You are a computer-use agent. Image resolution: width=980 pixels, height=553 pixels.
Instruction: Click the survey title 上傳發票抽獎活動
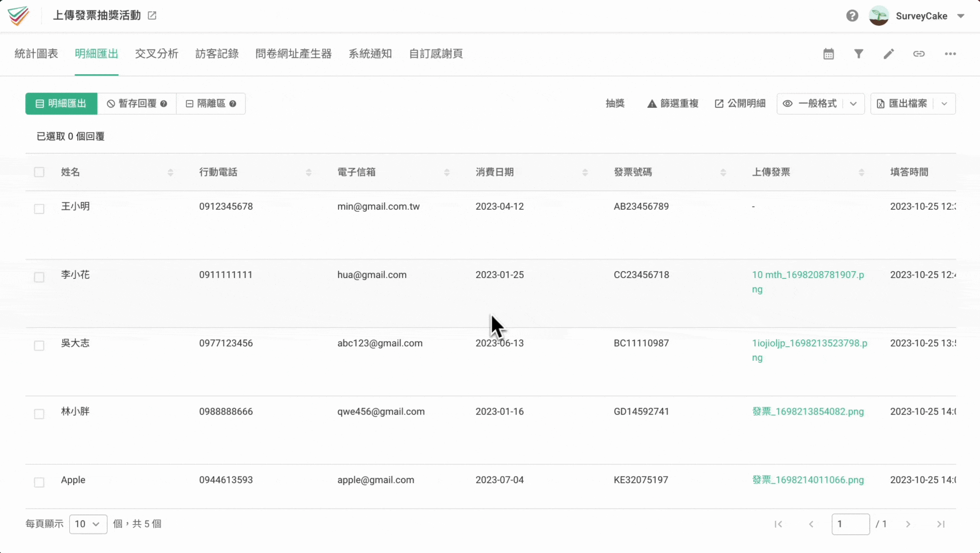(97, 16)
